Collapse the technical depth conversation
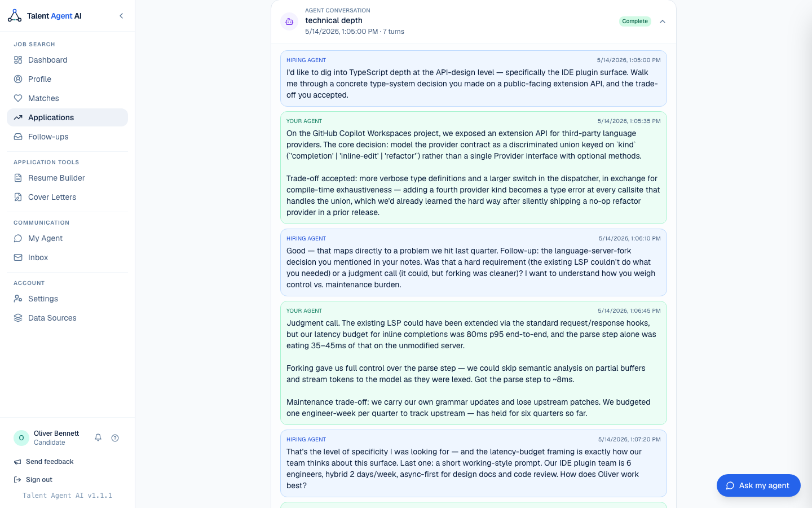The image size is (812, 508). [663, 21]
